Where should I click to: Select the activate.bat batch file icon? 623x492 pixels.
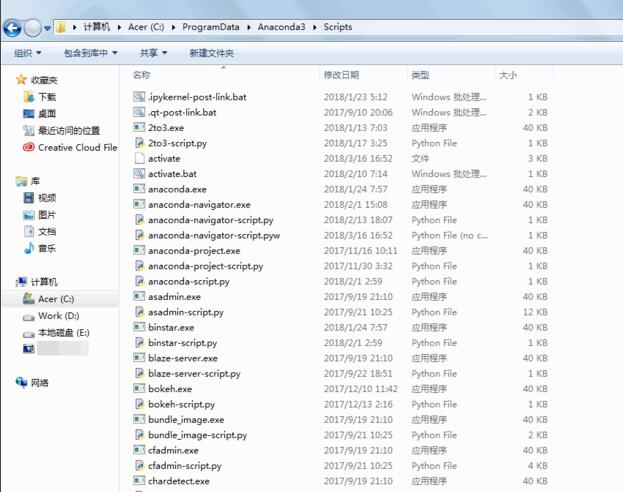[x=139, y=173]
